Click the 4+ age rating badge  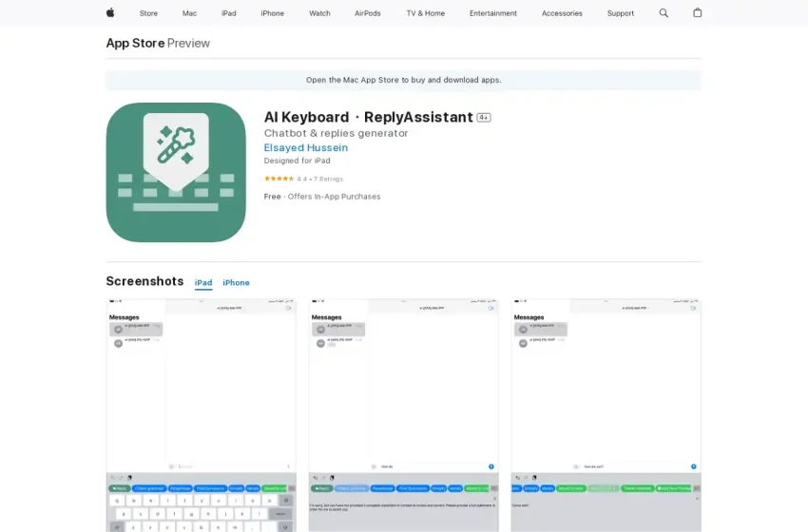pos(483,118)
